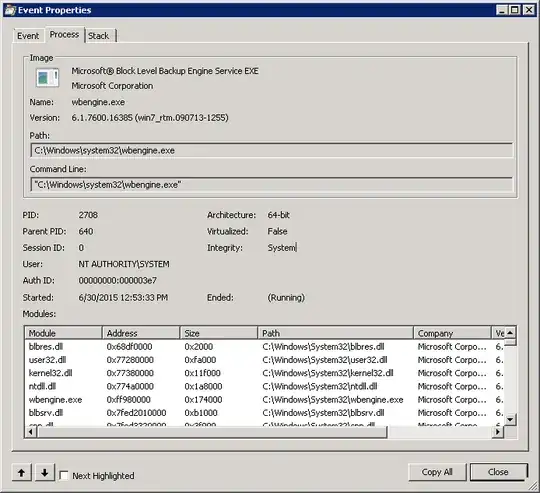Viewport: 540px width, 493px height.
Task: Minimize the Event Properties window
Action: (x=502, y=10)
